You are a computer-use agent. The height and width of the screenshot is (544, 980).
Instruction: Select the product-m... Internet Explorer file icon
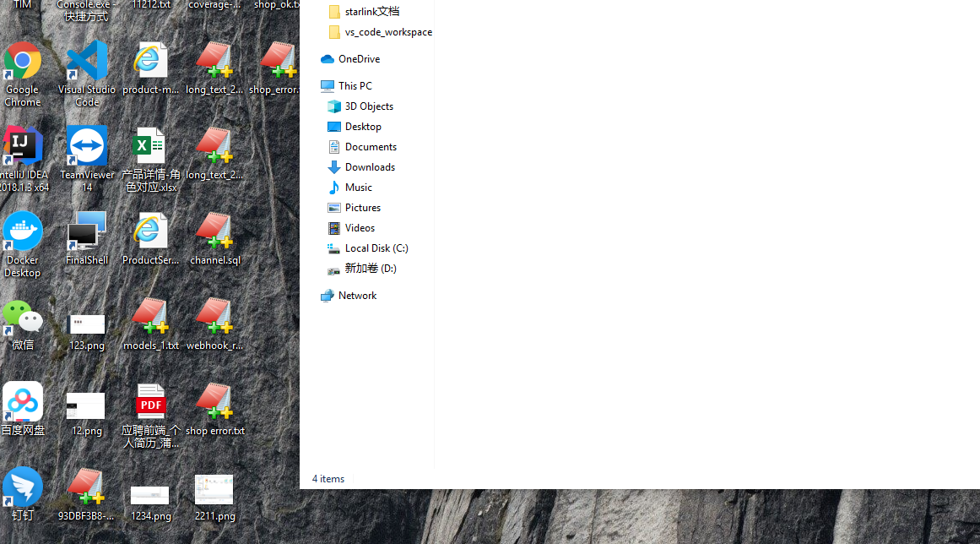tap(150, 68)
